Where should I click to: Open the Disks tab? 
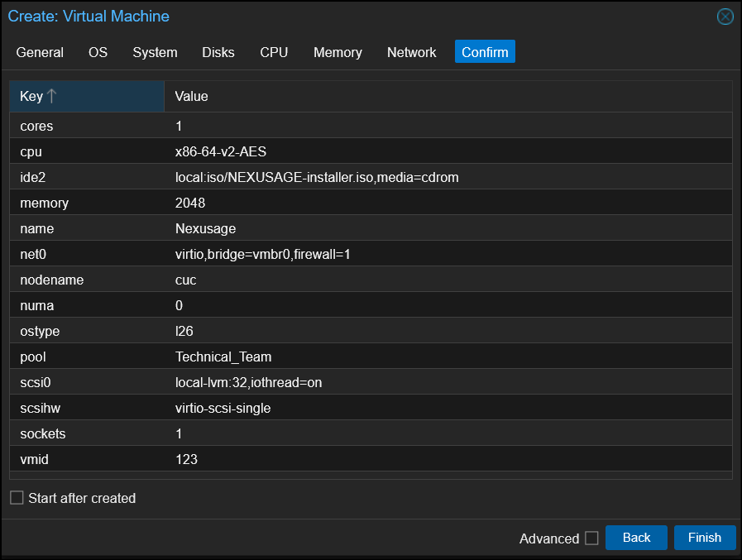tap(218, 52)
